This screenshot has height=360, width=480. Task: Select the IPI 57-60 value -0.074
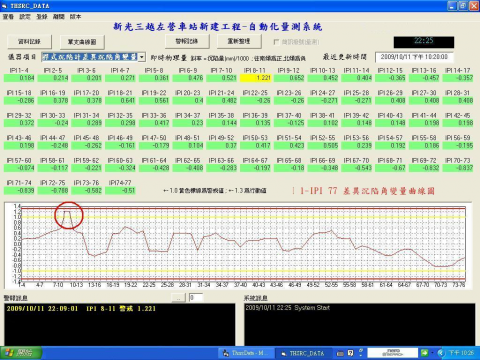(x=19, y=168)
